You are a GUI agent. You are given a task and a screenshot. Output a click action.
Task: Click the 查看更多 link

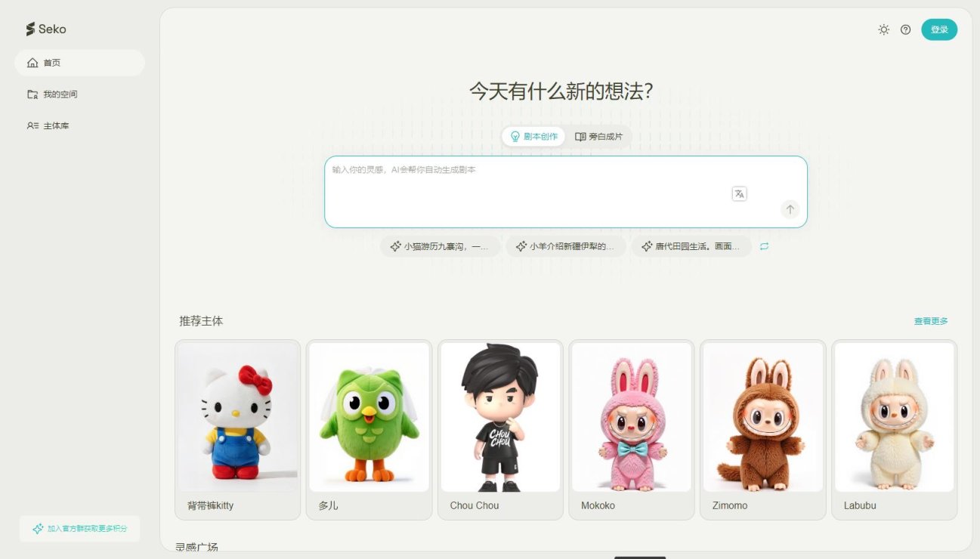point(930,321)
